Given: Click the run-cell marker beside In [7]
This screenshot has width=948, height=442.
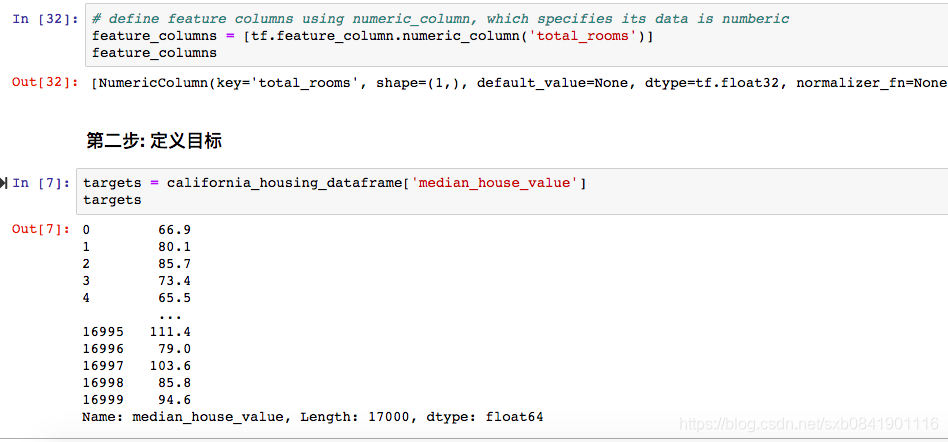Looking at the screenshot, I should (4, 183).
